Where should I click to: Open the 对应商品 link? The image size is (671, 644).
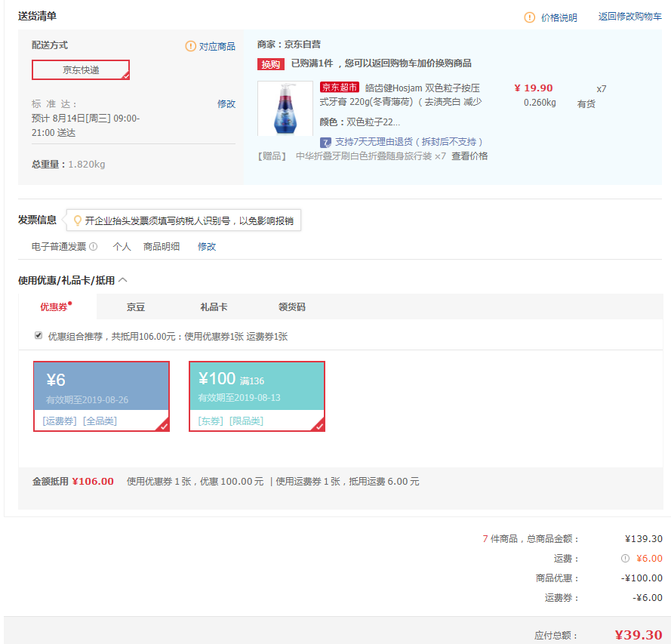coord(217,46)
